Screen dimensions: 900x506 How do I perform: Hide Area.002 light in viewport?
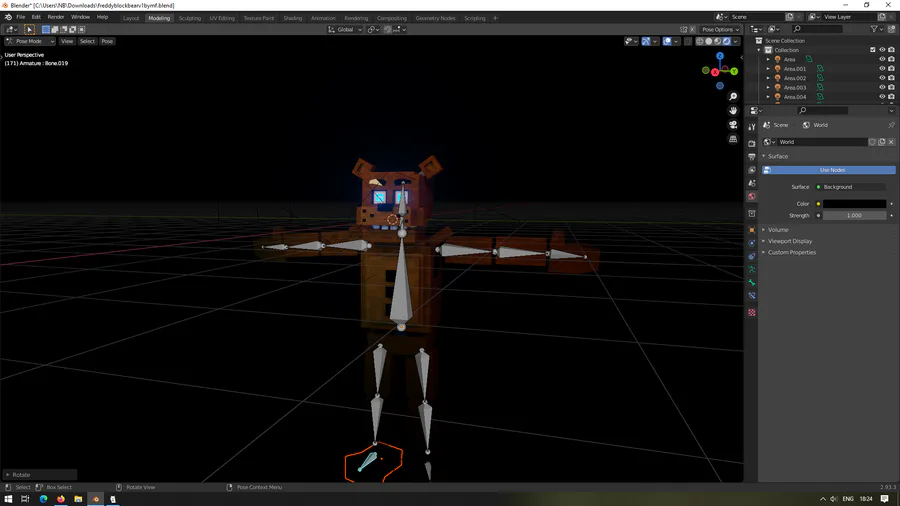point(882,78)
